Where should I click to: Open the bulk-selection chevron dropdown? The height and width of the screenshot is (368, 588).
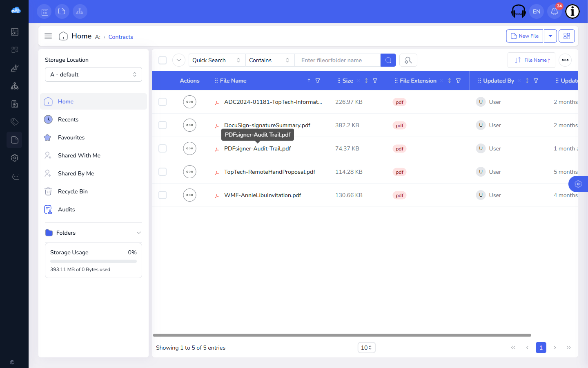179,60
